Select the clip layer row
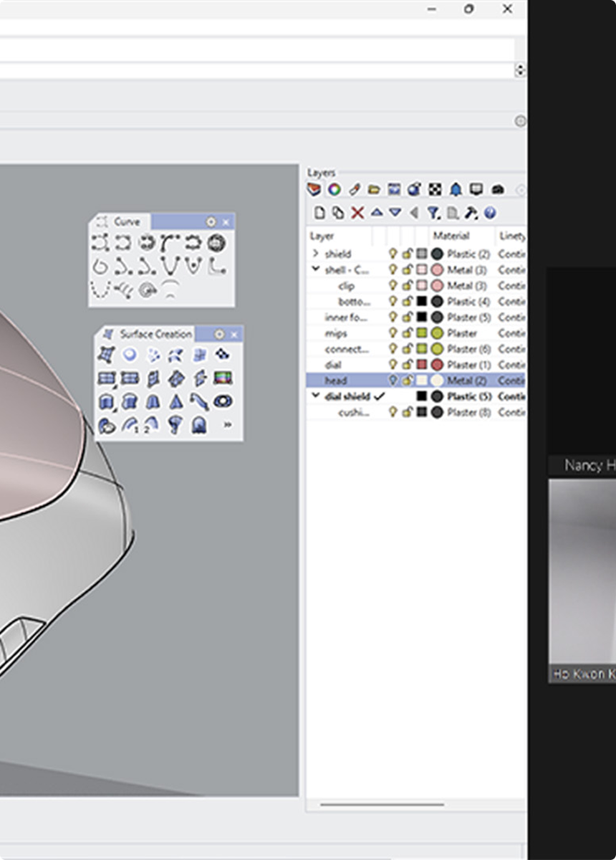Screen dimensions: 616x860 click(346, 286)
